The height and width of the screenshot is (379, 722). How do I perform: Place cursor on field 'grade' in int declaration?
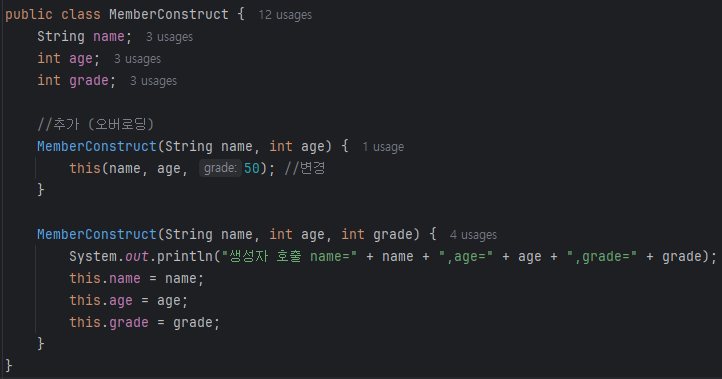coord(89,81)
